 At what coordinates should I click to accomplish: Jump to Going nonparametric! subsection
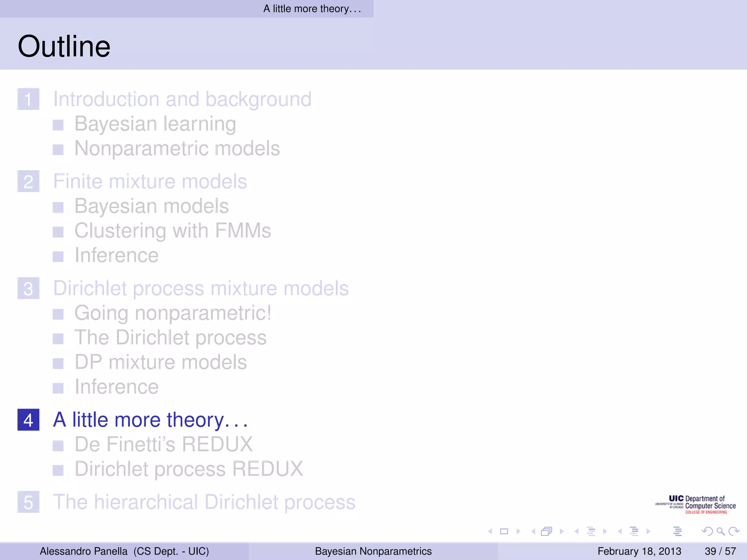click(173, 313)
